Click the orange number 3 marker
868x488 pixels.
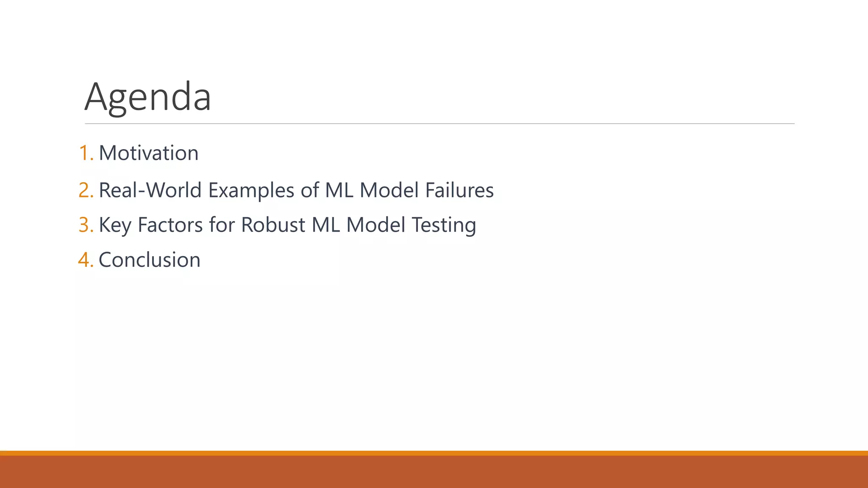[x=86, y=225]
